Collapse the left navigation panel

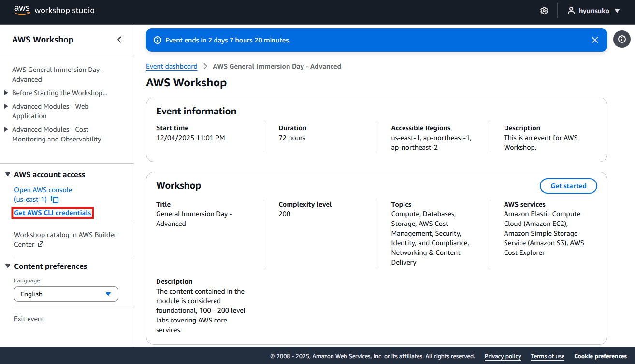pos(119,40)
